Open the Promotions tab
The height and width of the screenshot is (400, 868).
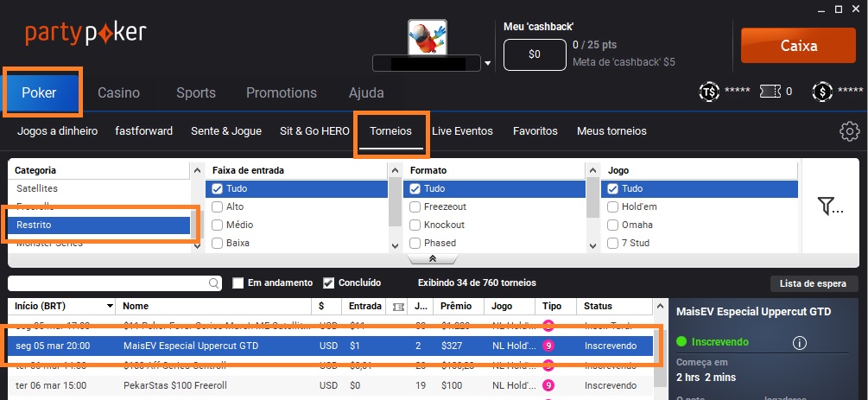pos(282,92)
